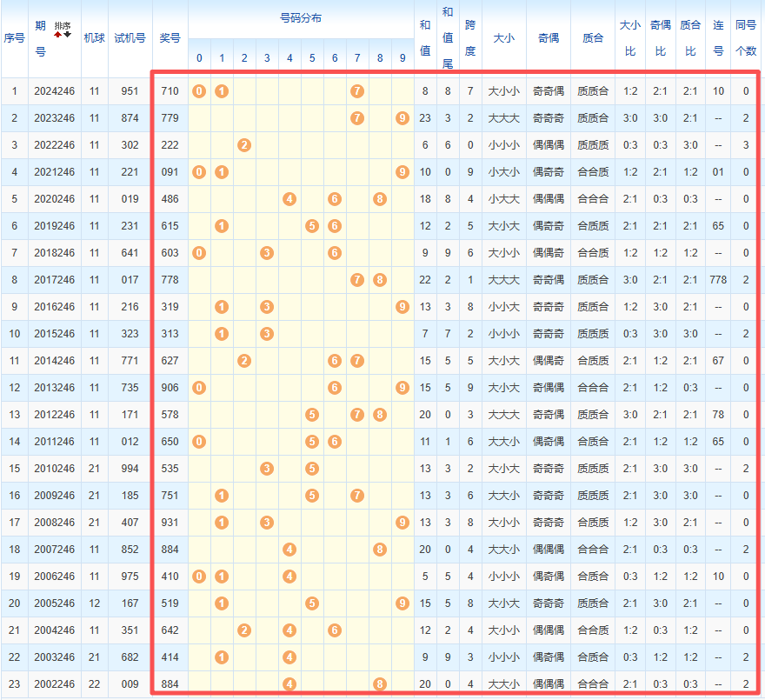Screen dimensions: 765x700
Task: Click orange ball 6 in row 2004246
Action: (335, 630)
